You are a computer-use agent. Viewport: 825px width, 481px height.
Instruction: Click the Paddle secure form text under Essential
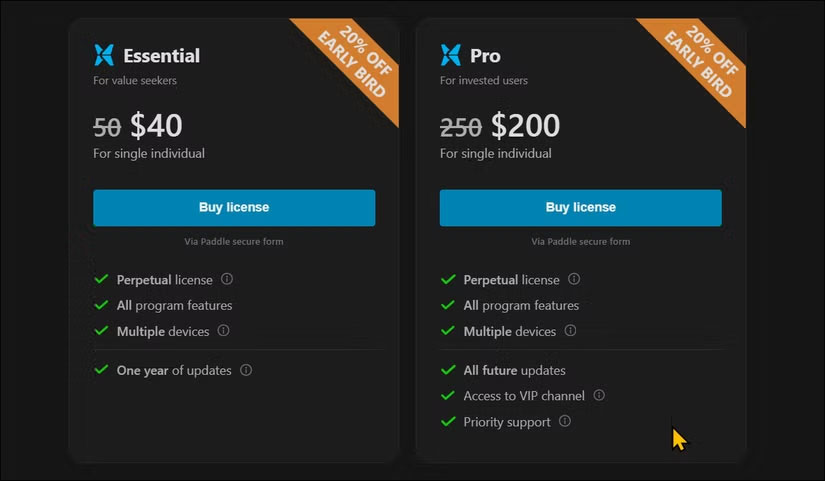coord(234,241)
